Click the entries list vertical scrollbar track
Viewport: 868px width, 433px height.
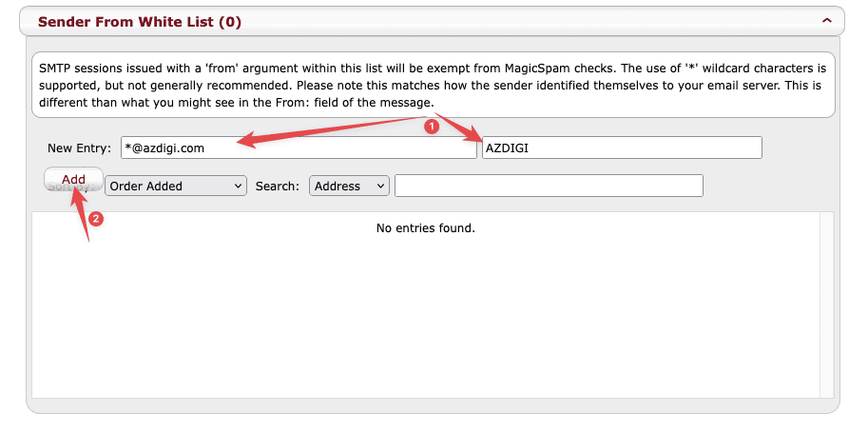pos(826,305)
